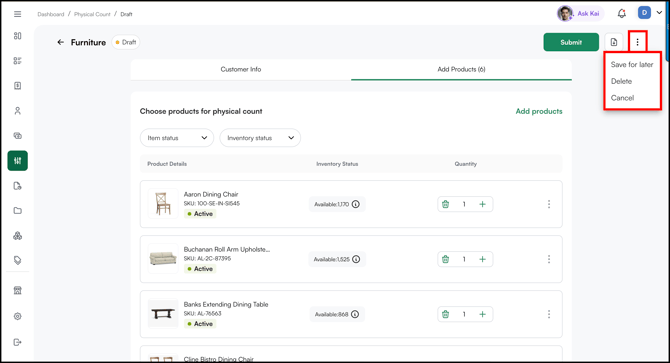Screen dimensions: 670x363
Task: Remove Aaron Dining Chair with trash icon
Action: pyautogui.click(x=445, y=204)
